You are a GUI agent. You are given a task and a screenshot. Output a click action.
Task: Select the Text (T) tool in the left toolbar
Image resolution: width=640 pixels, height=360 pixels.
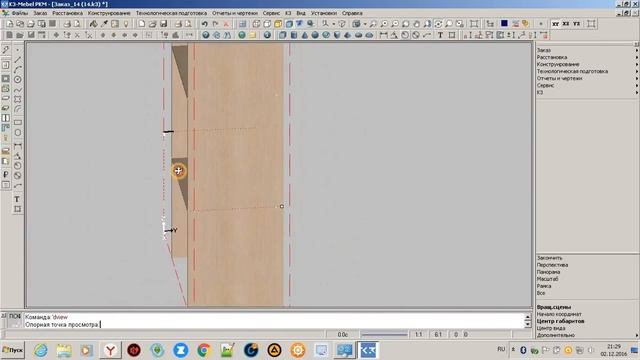click(17, 199)
